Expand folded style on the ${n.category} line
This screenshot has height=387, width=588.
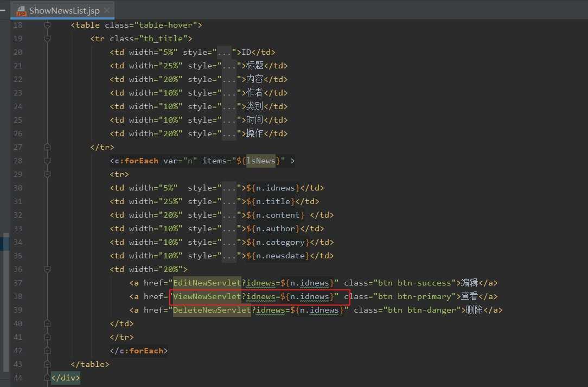click(x=229, y=242)
